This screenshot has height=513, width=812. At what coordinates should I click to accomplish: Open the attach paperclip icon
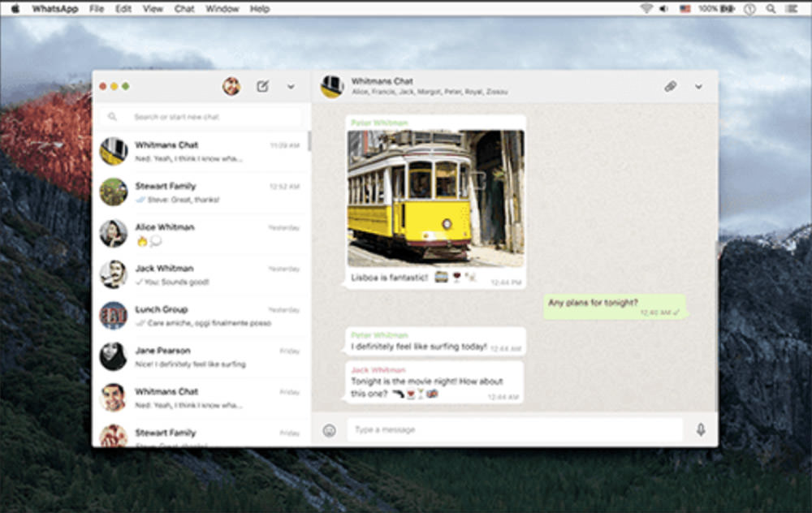(671, 87)
